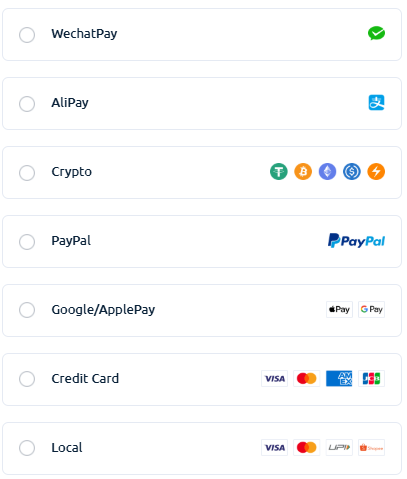Click the blue Alipay logo icon
Image resolution: width=407 pixels, height=479 pixels.
click(376, 102)
